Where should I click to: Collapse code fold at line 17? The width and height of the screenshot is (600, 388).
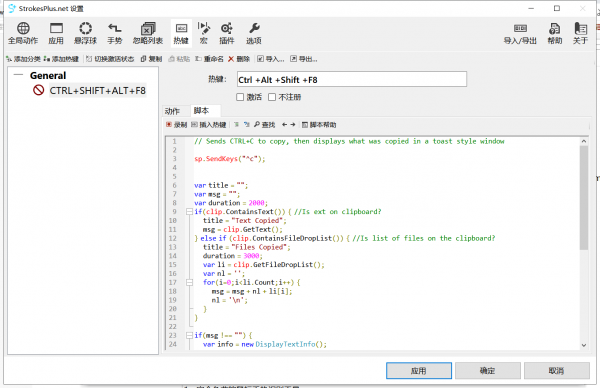189,282
